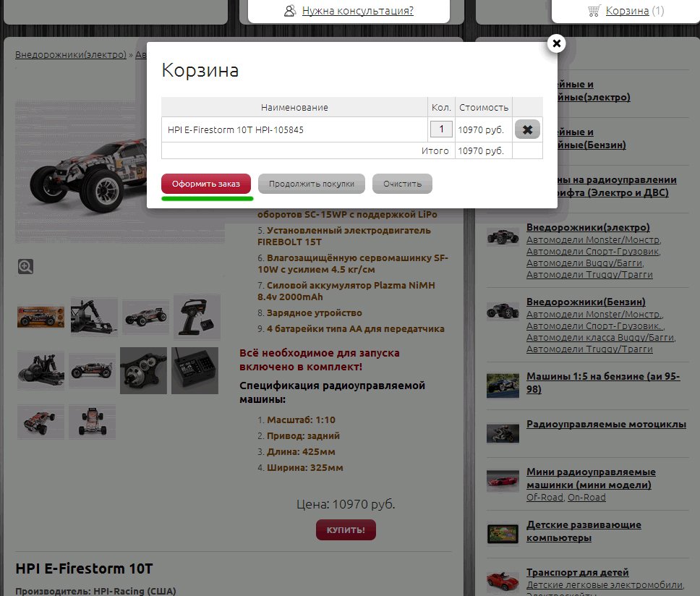The height and width of the screenshot is (596, 700).
Task: Click the red kids car image
Action: (503, 582)
